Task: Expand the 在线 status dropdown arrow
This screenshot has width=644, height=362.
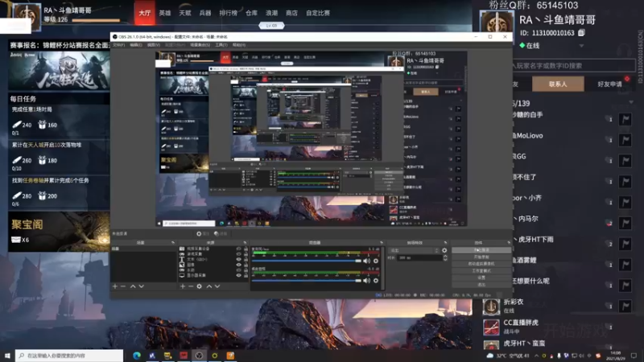Action: [581, 46]
